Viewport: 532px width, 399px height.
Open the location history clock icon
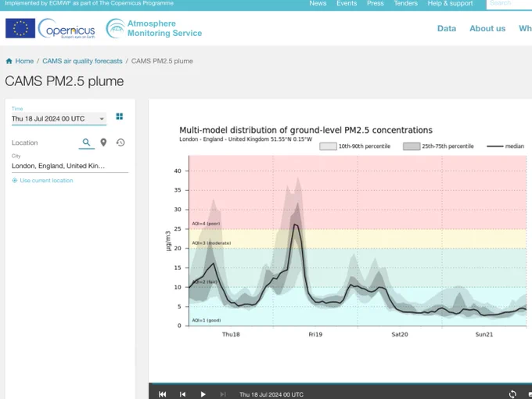coord(120,142)
